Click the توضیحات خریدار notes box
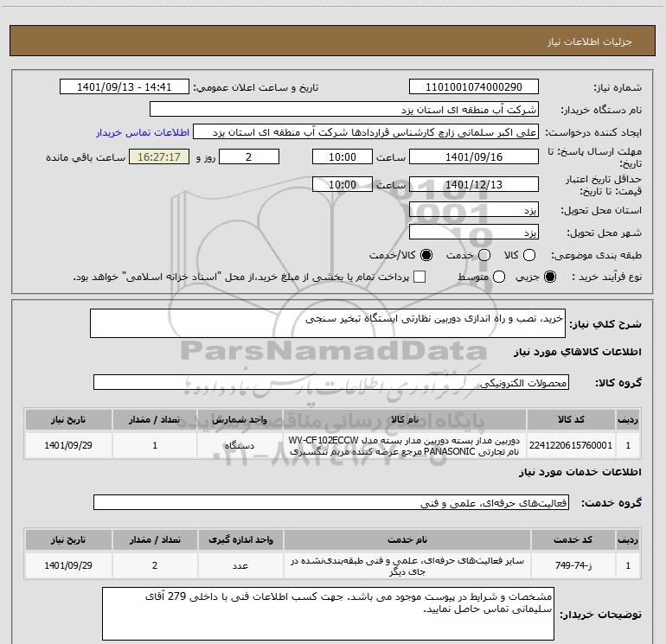666x644 pixels. click(x=328, y=614)
